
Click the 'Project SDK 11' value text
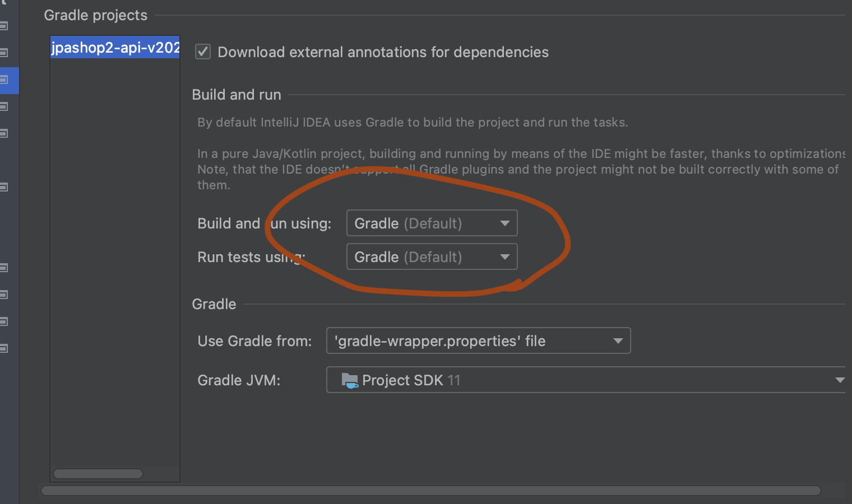click(411, 380)
